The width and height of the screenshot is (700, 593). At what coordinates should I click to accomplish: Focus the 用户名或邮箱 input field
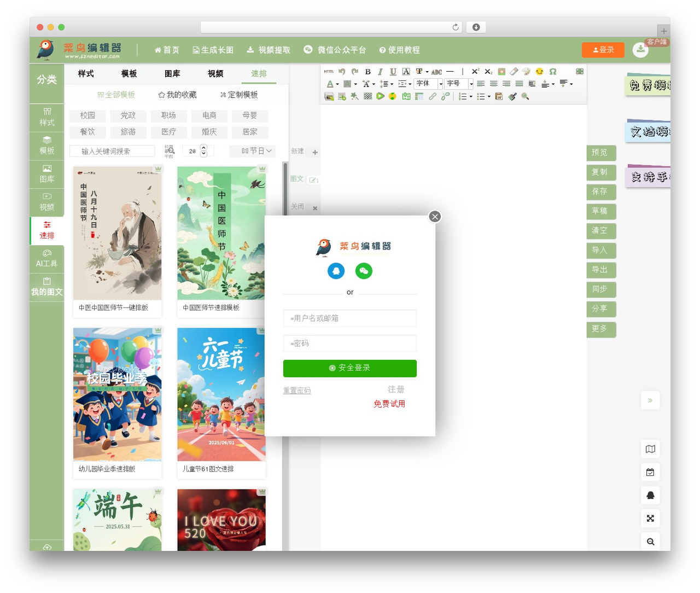tap(350, 318)
